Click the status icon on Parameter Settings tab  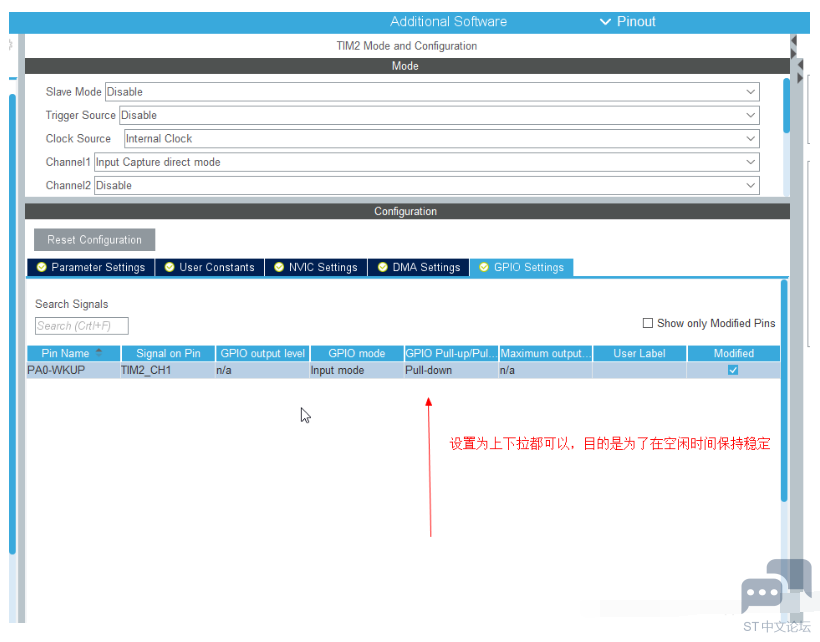point(41,267)
